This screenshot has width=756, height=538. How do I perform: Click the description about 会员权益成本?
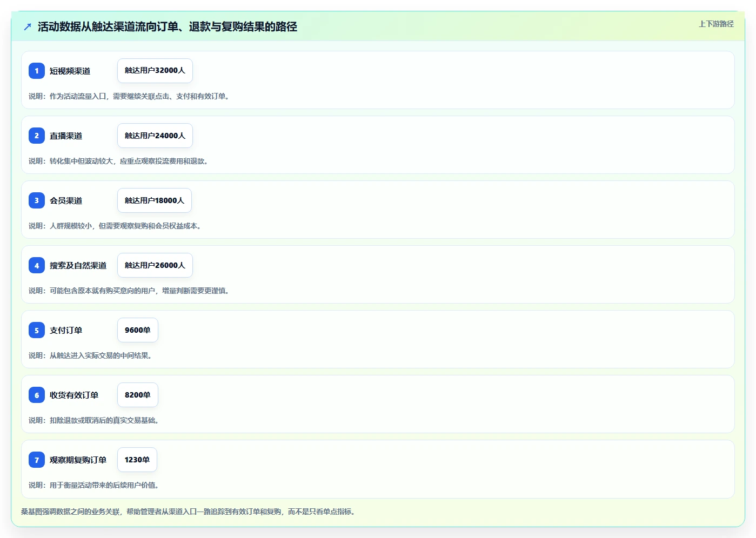click(116, 226)
